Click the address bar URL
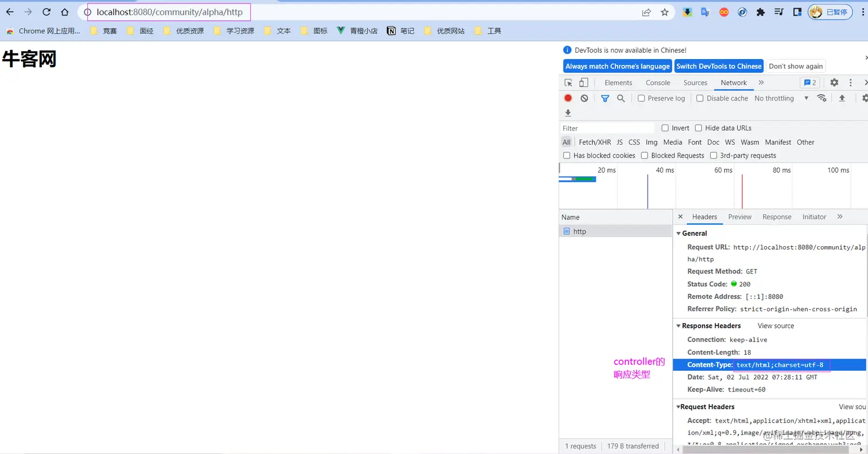The width and height of the screenshot is (868, 454). tap(169, 12)
